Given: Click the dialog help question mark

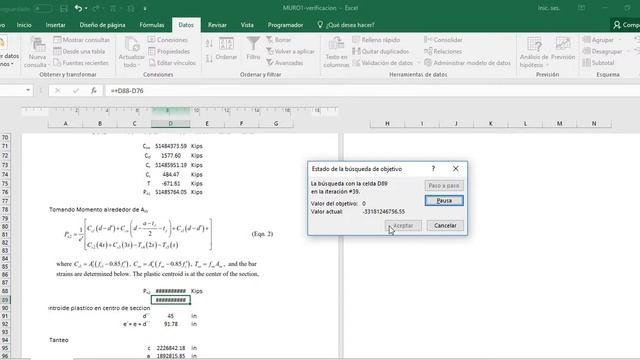Looking at the screenshot, I should 433,169.
